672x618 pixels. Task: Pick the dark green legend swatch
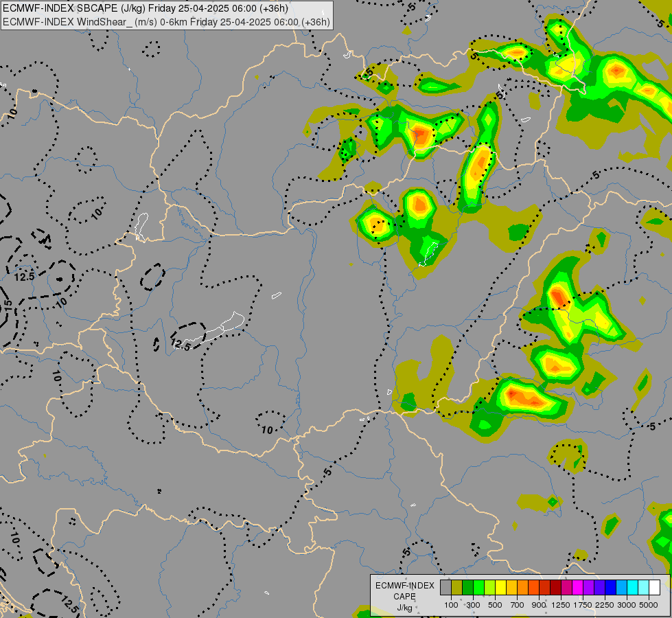467,587
